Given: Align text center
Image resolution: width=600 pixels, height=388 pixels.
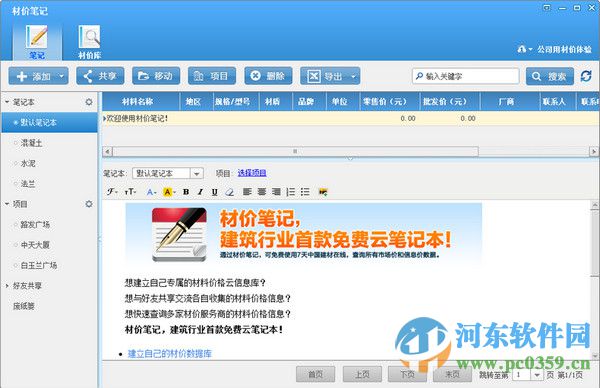Looking at the screenshot, I should [x=262, y=191].
